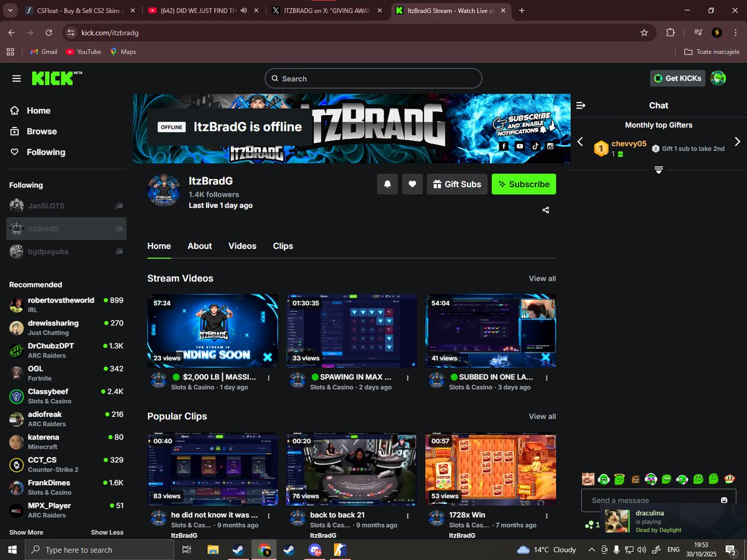Image resolution: width=747 pixels, height=560 pixels.
Task: Open options menu for SUBBED IN ONE video
Action: click(547, 378)
